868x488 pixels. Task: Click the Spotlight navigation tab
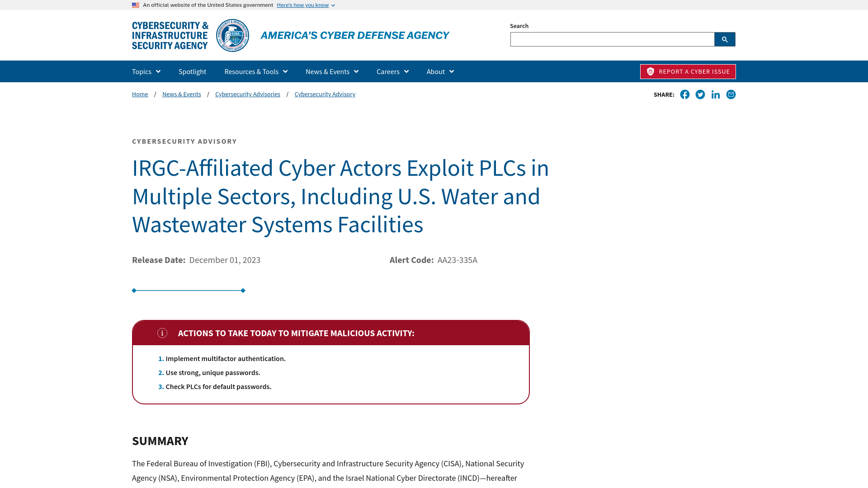click(x=192, y=71)
